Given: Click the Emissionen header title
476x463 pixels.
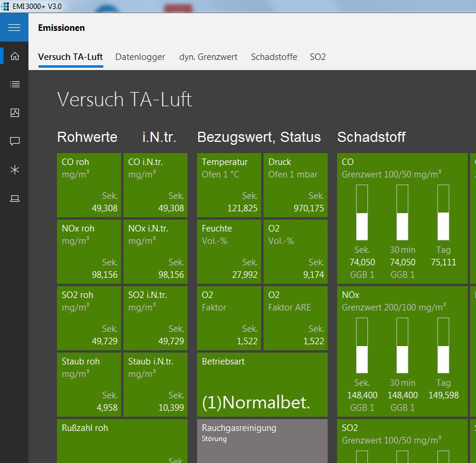Looking at the screenshot, I should pyautogui.click(x=61, y=28).
